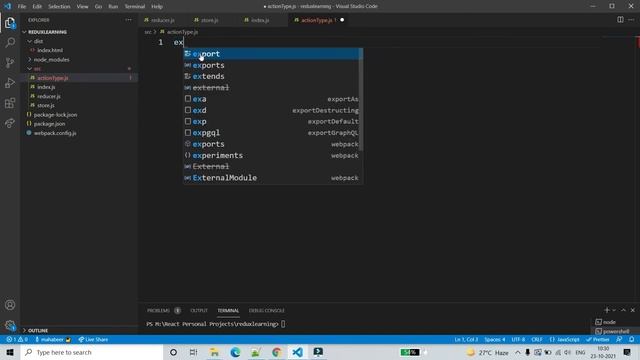Image resolution: width=640 pixels, height=360 pixels.
Task: Switch to the reducer.js editor tab
Action: coord(162,20)
